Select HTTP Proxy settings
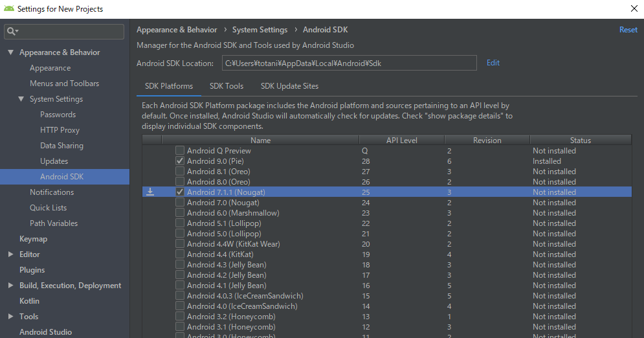The width and height of the screenshot is (644, 338). (x=60, y=130)
